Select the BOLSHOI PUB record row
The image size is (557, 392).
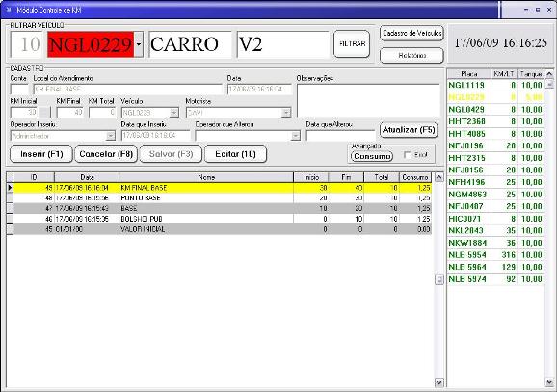coord(219,219)
